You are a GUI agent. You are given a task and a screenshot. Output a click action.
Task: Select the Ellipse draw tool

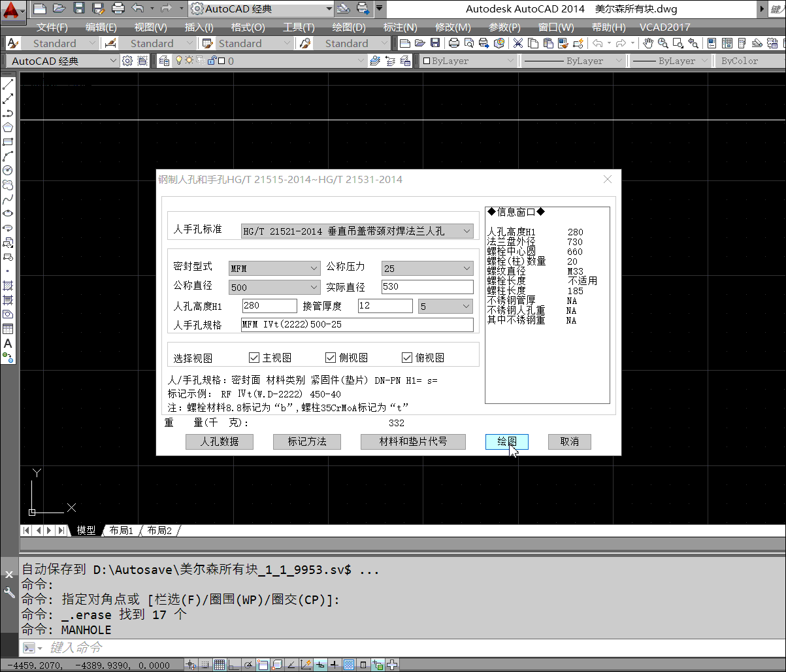pos(8,214)
